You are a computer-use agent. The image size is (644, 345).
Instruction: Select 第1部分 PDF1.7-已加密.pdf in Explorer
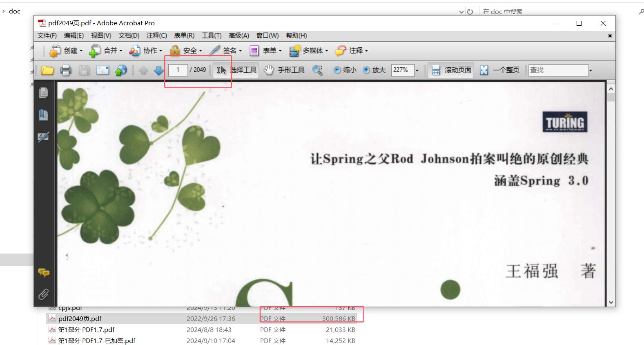pos(97,341)
